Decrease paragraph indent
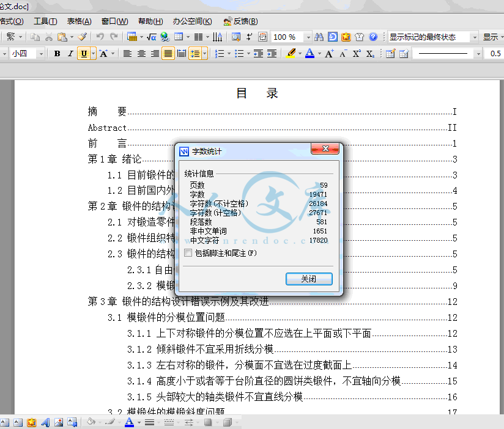The width and height of the screenshot is (504, 429). pos(258,54)
